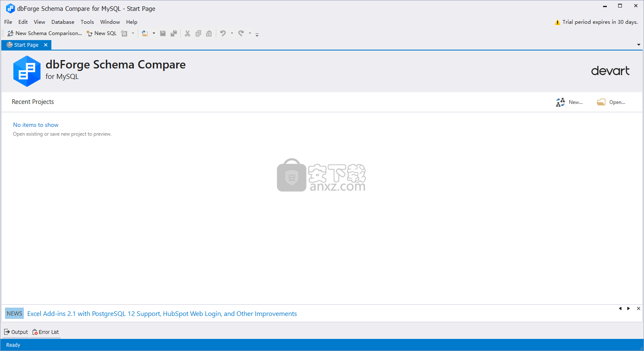Image resolution: width=644 pixels, height=351 pixels.
Task: Click the devart logo
Action: (610, 71)
